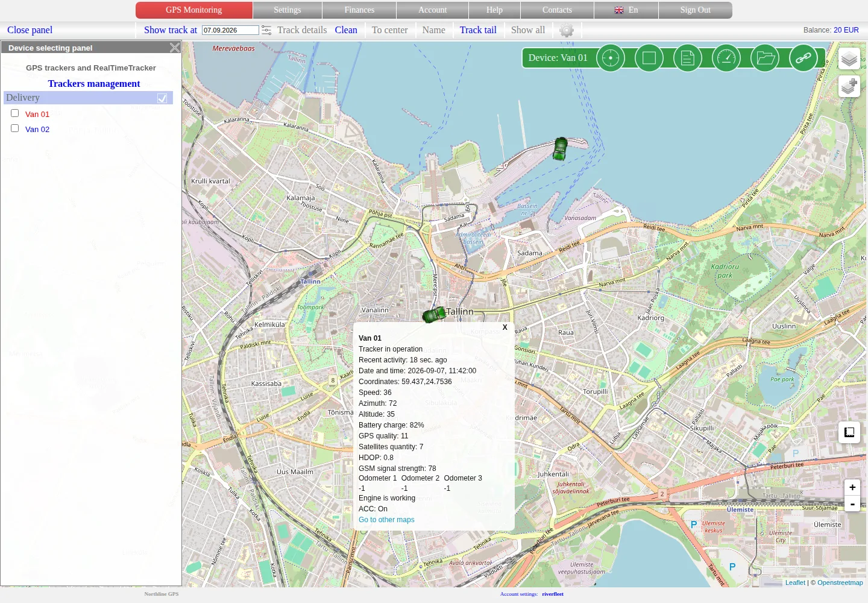Check the Van 01 checkbox
The width and height of the screenshot is (868, 603).
coord(15,113)
